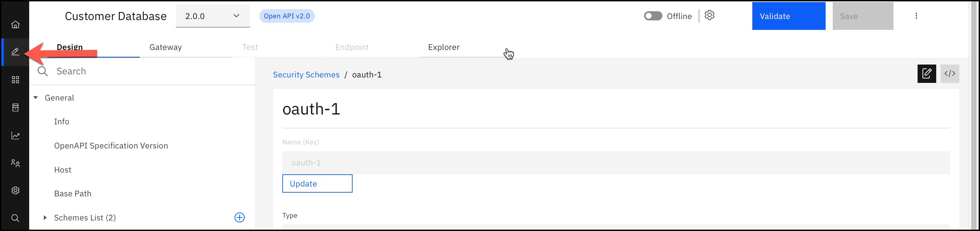Click Update below the Name field
Image resolution: width=980 pixels, height=231 pixels.
(x=317, y=183)
